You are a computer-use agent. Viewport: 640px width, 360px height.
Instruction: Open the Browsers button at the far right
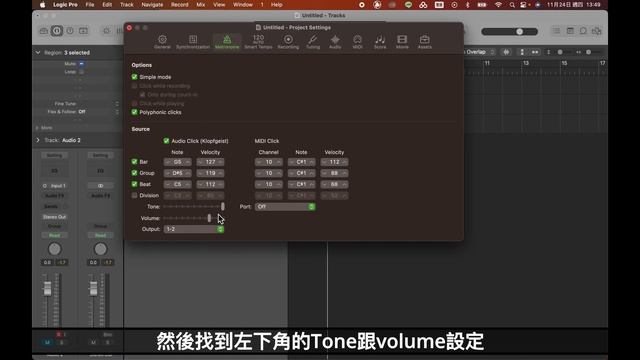pyautogui.click(x=597, y=31)
